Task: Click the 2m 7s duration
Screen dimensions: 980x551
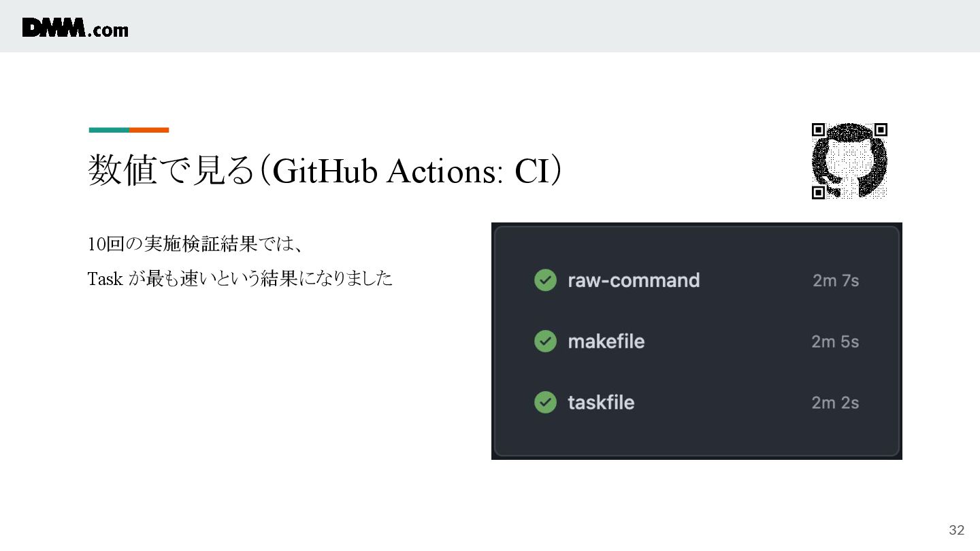Action: (x=836, y=280)
